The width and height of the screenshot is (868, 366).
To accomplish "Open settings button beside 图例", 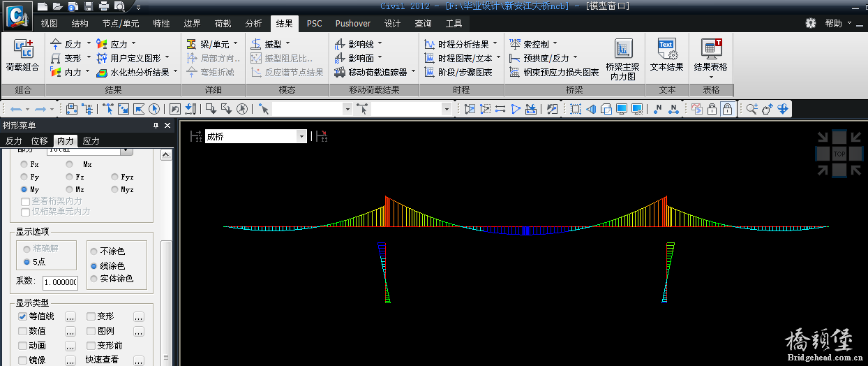I will [x=139, y=331].
